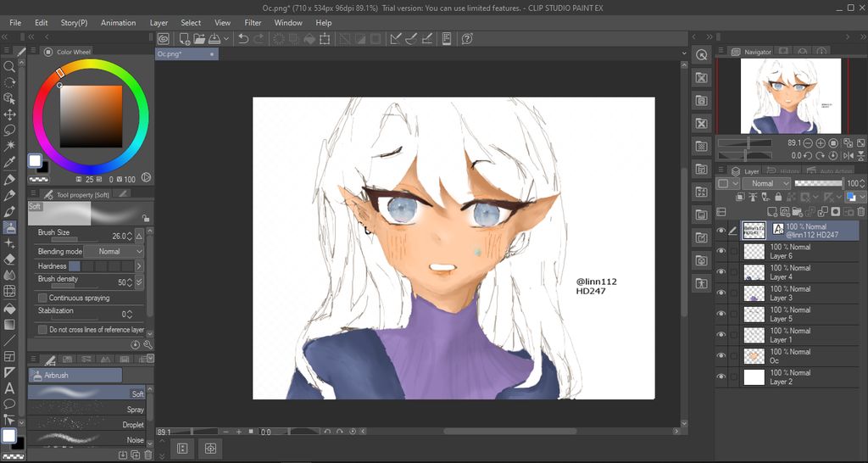Click the main white color swatch

pos(35,160)
